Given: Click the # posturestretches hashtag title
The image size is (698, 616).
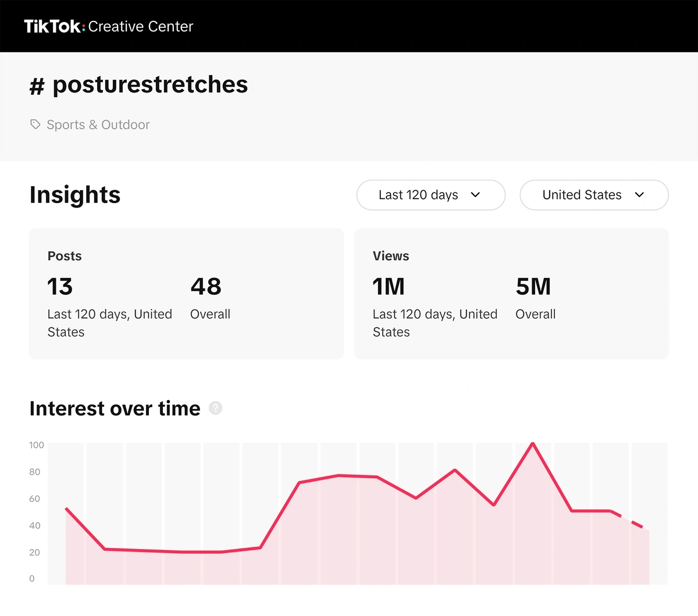Looking at the screenshot, I should 138,85.
